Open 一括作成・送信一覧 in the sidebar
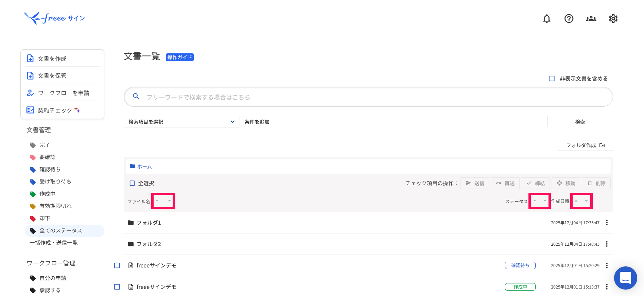 [54, 243]
